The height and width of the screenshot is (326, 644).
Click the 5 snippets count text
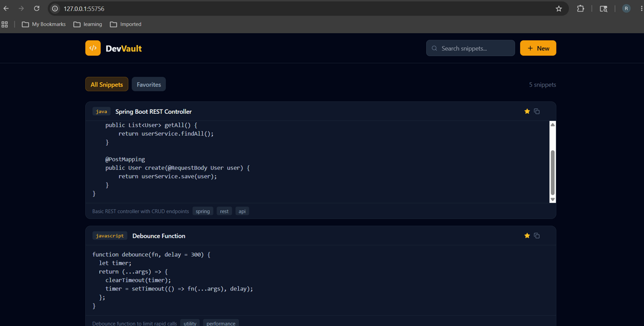click(x=543, y=85)
